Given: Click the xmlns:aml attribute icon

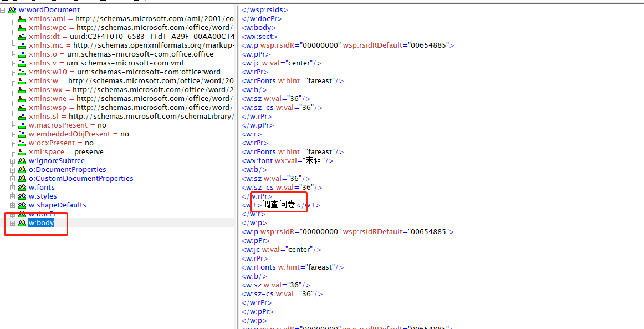Looking at the screenshot, I should pyautogui.click(x=22, y=19).
